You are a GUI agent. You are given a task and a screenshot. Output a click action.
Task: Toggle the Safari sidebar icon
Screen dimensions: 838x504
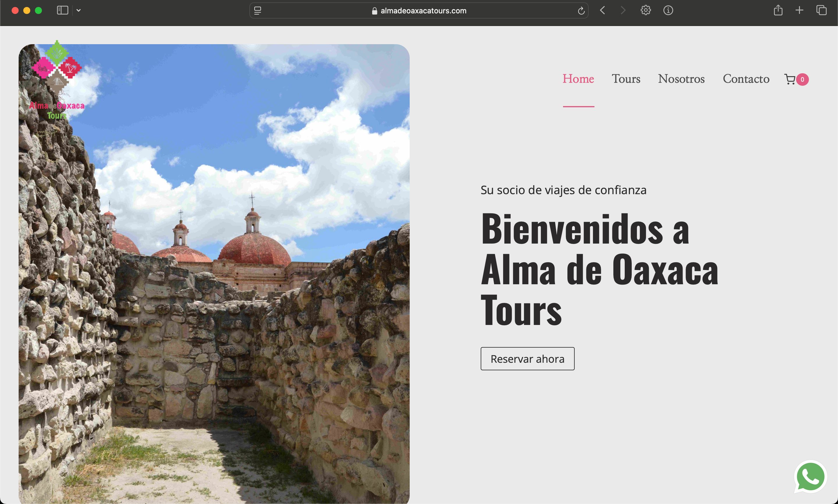coord(63,10)
